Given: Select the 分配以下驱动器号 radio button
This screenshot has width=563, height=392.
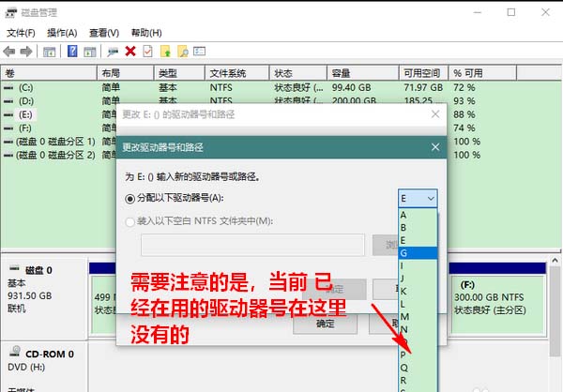Looking at the screenshot, I should (x=130, y=198).
